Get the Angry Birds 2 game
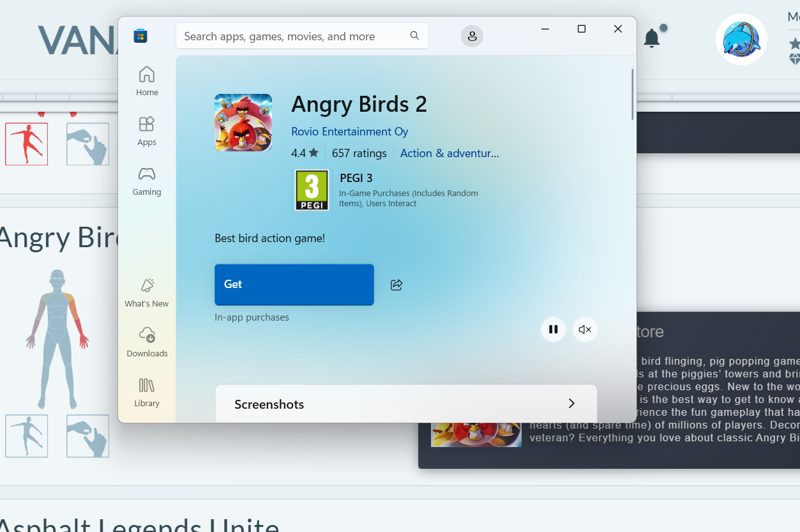 click(294, 285)
